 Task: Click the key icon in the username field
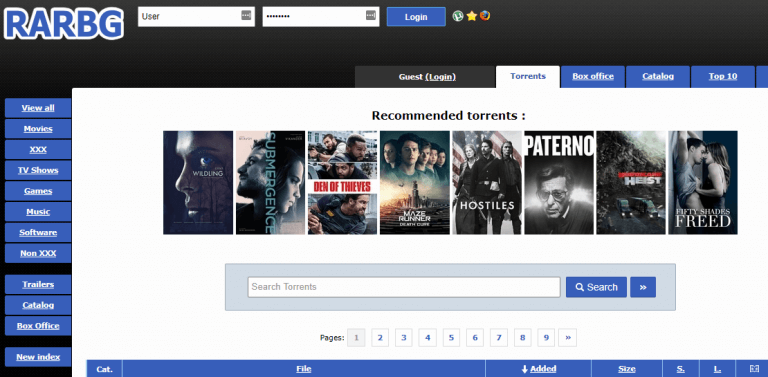[246, 16]
